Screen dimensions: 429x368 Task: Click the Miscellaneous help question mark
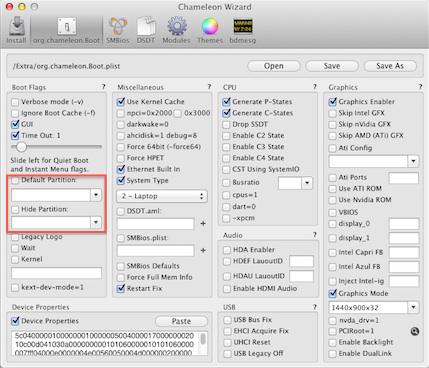[x=209, y=87]
